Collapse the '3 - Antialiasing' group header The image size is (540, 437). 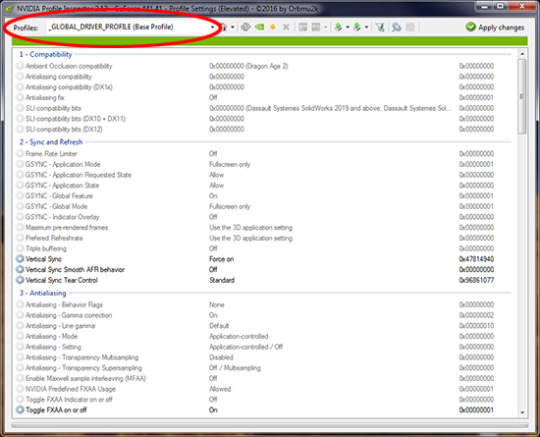coord(43,293)
